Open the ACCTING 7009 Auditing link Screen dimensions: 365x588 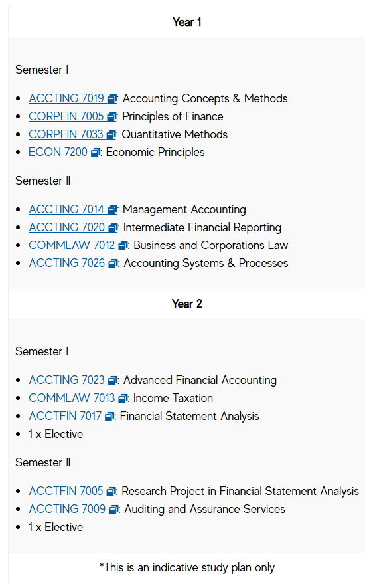[74, 509]
